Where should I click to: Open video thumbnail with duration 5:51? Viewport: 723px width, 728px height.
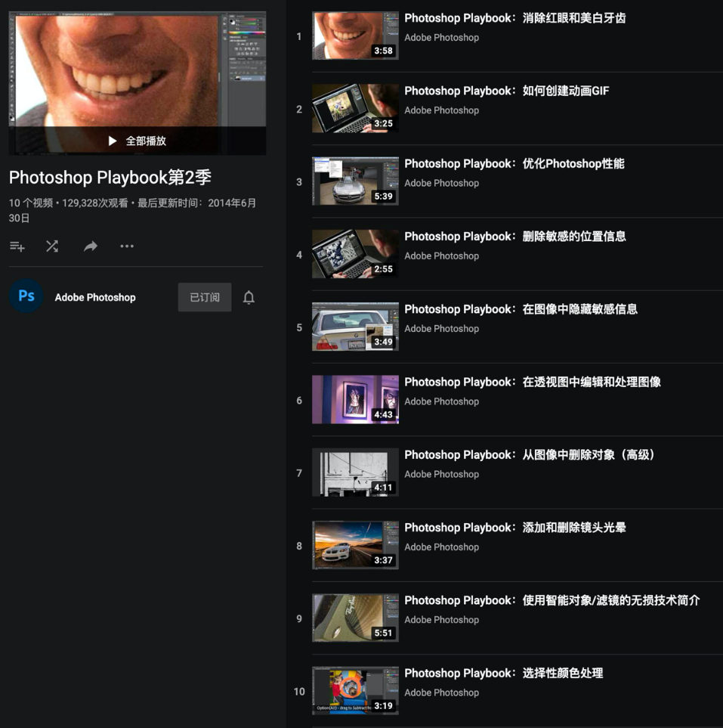coord(355,618)
